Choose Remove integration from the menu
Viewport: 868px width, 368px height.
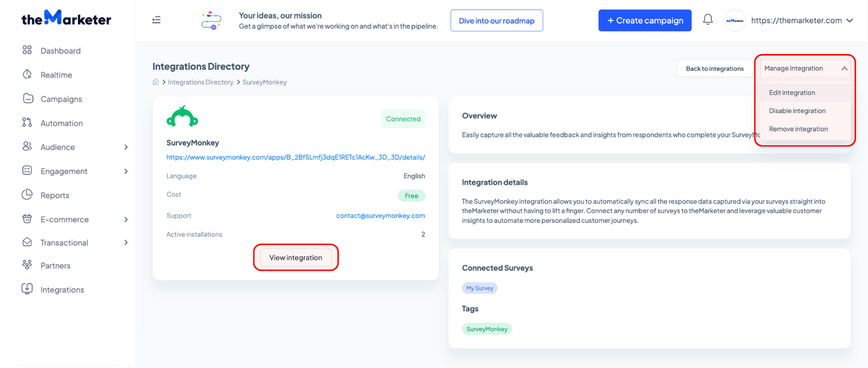tap(805, 129)
